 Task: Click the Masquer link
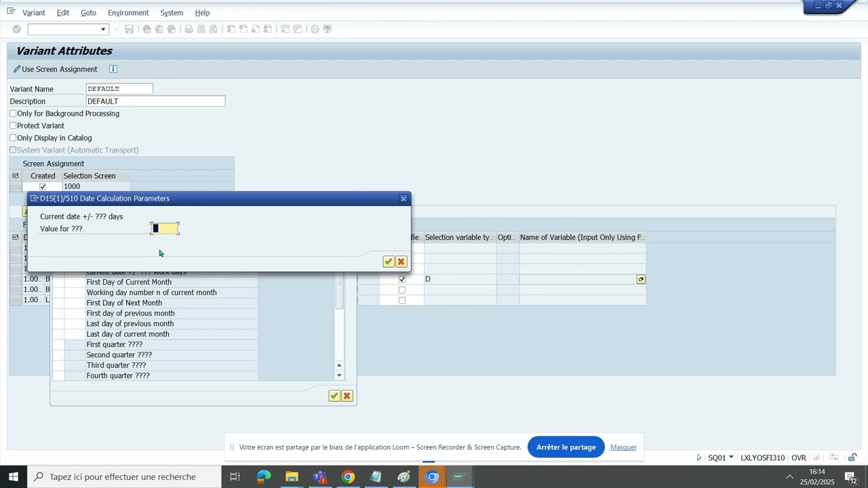tap(623, 447)
